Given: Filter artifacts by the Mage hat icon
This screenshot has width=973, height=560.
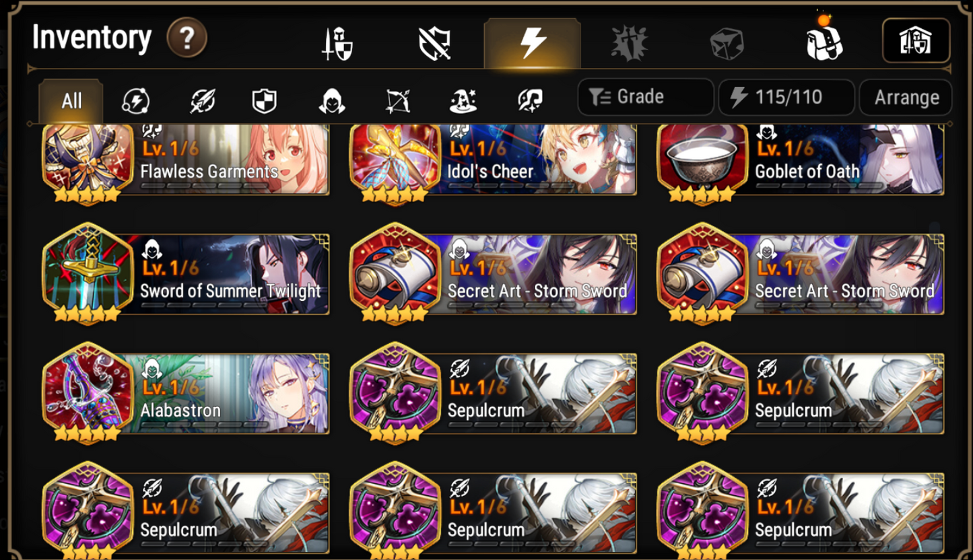Looking at the screenshot, I should (x=463, y=102).
